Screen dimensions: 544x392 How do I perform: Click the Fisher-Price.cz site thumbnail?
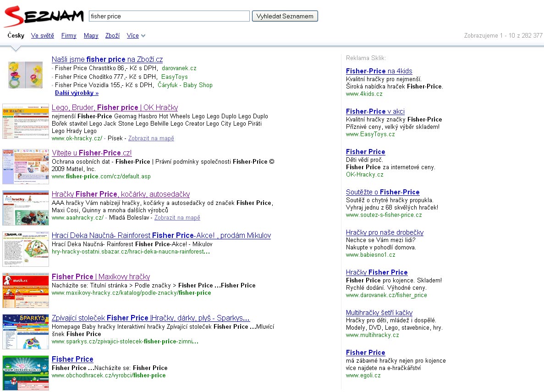[26, 167]
